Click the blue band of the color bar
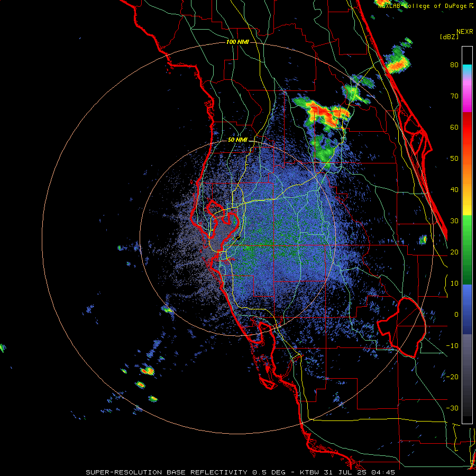Image resolution: width=476 pixels, height=476 pixels. coord(467,309)
